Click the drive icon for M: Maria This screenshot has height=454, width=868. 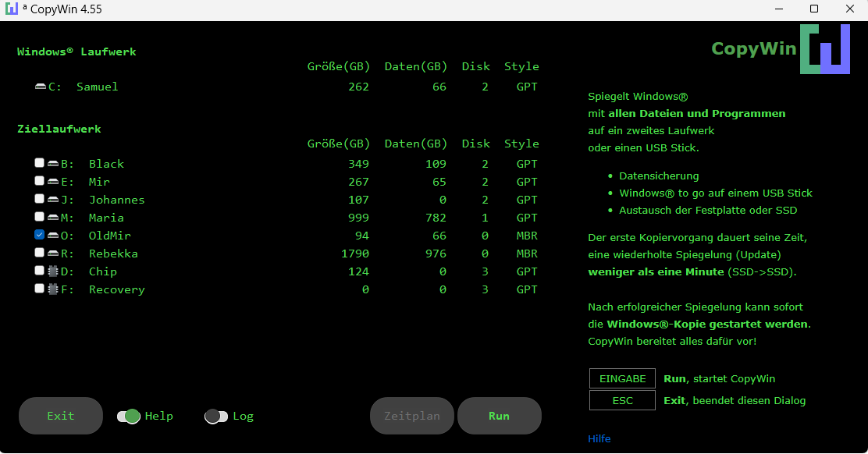click(53, 218)
